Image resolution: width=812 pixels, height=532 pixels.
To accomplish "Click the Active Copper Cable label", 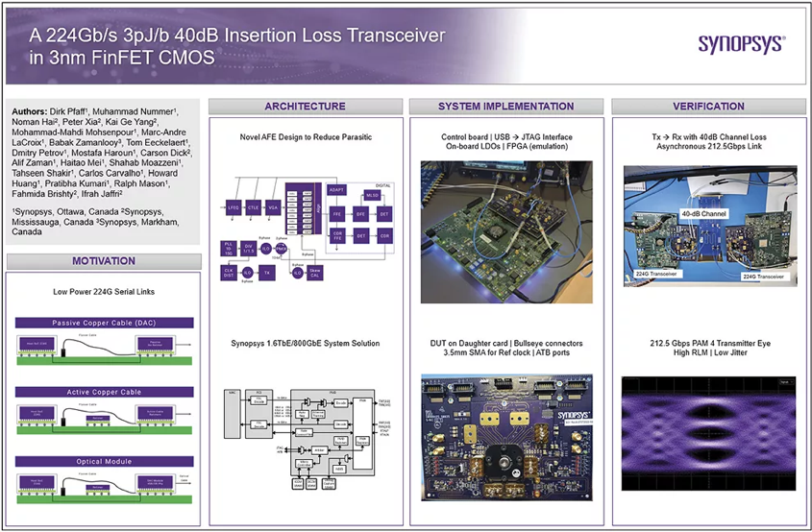I will pyautogui.click(x=104, y=392).
